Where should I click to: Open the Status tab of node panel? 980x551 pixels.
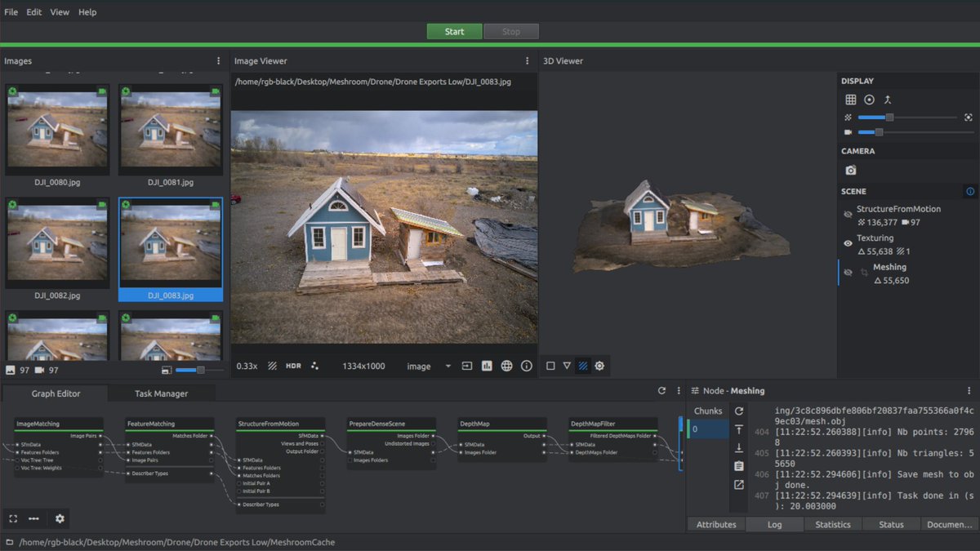pos(891,524)
